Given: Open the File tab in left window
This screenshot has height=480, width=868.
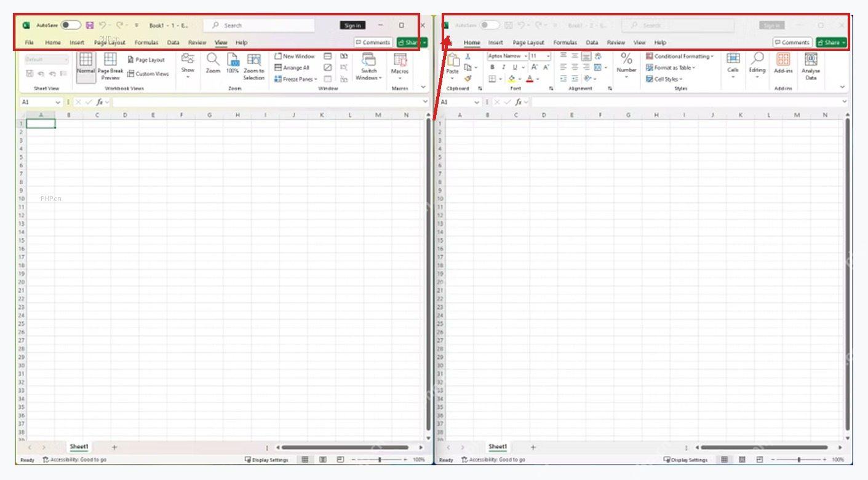Looking at the screenshot, I should pos(29,42).
